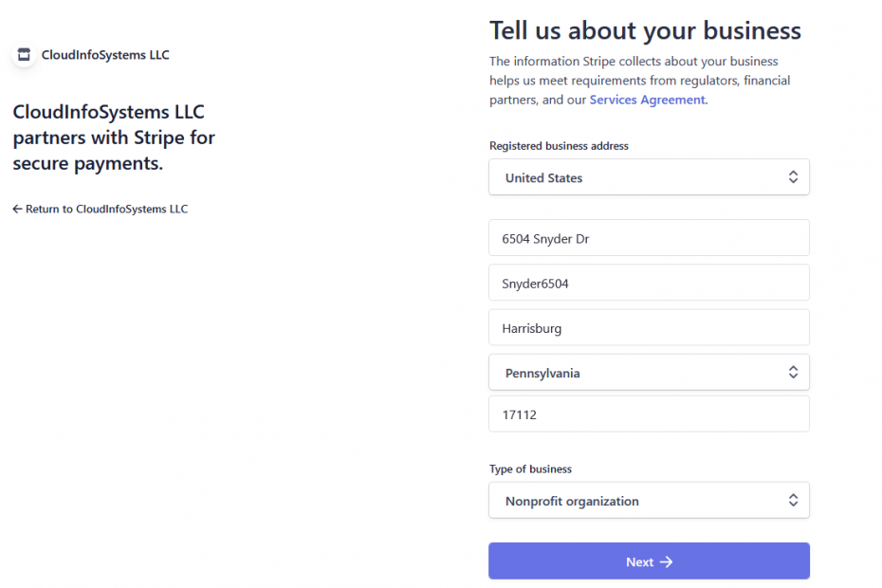This screenshot has height=588, width=882.
Task: Click the chevron icon on the country selector
Action: click(794, 177)
